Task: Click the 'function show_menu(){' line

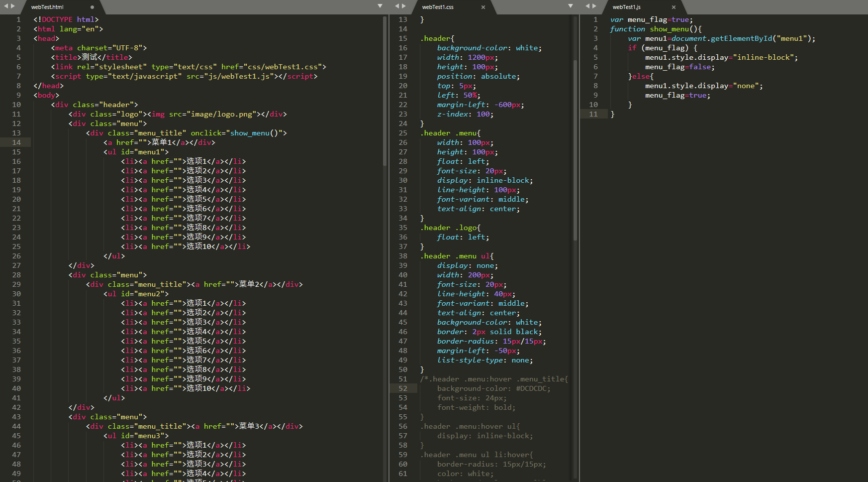Action: tap(656, 29)
